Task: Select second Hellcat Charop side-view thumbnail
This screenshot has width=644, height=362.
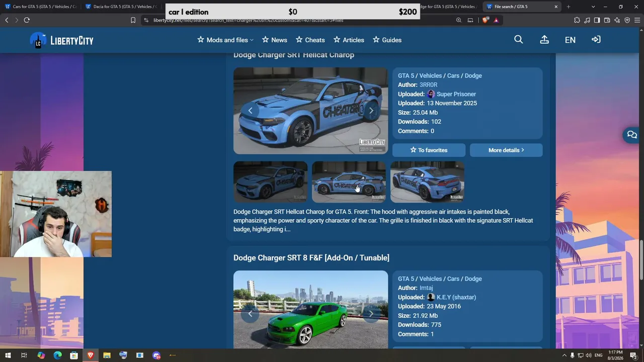Action: (349, 182)
